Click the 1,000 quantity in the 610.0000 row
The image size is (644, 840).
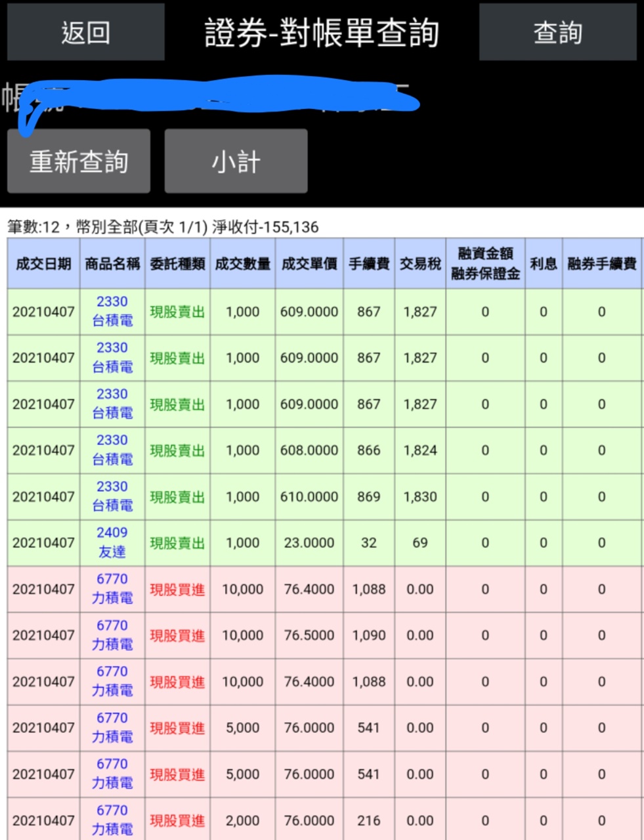[243, 497]
